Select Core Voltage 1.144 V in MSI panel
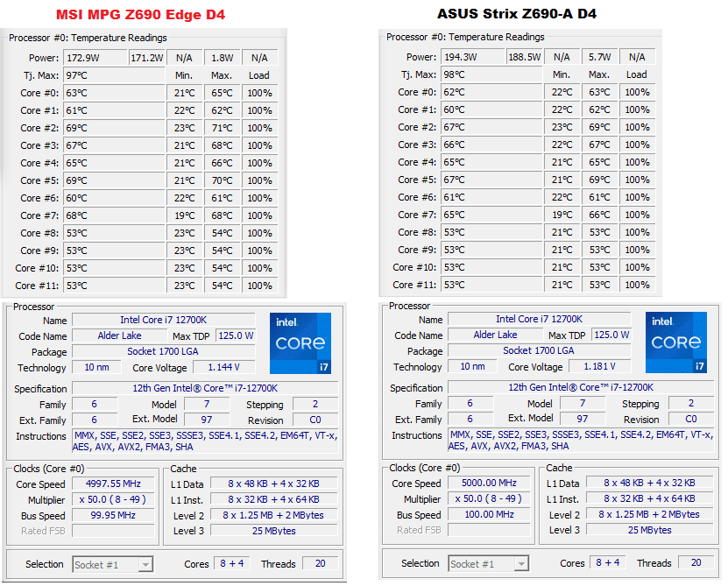 pyautogui.click(x=223, y=367)
